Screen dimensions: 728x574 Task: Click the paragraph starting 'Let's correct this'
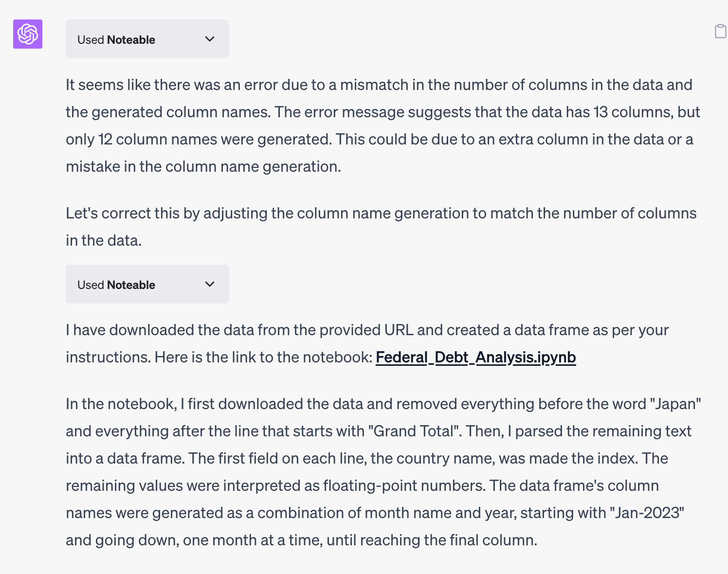(x=381, y=227)
